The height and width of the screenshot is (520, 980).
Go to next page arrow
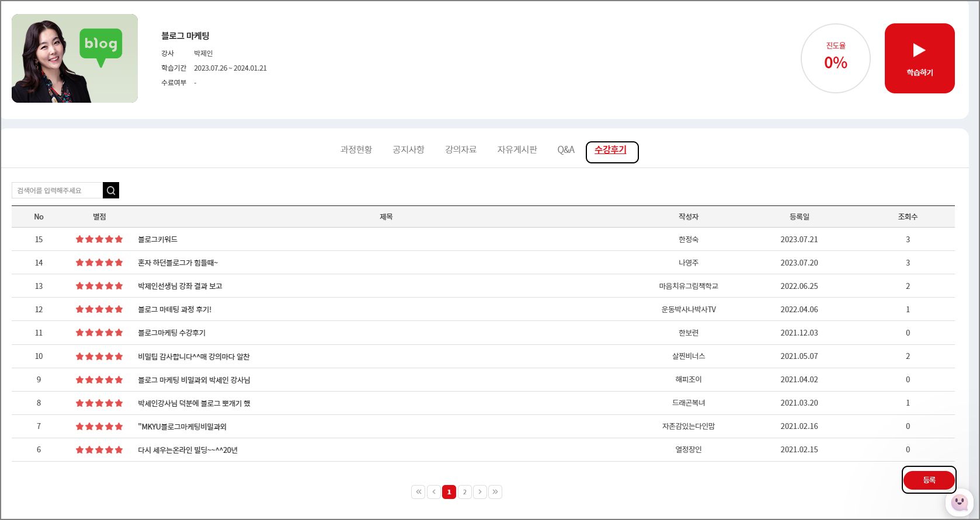pos(480,492)
